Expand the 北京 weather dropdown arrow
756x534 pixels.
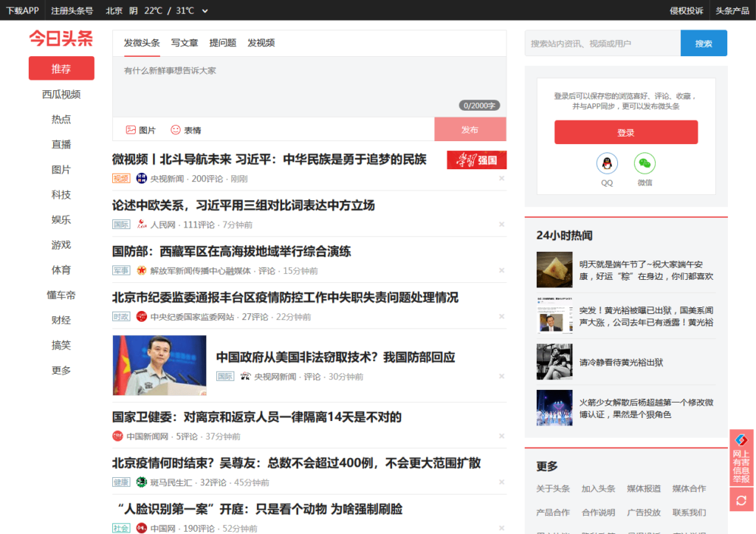pyautogui.click(x=205, y=10)
